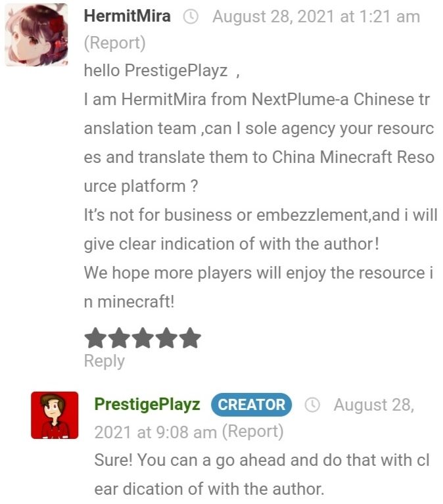Click the HermitMira username
This screenshot has height=504, width=443.
coord(127,16)
